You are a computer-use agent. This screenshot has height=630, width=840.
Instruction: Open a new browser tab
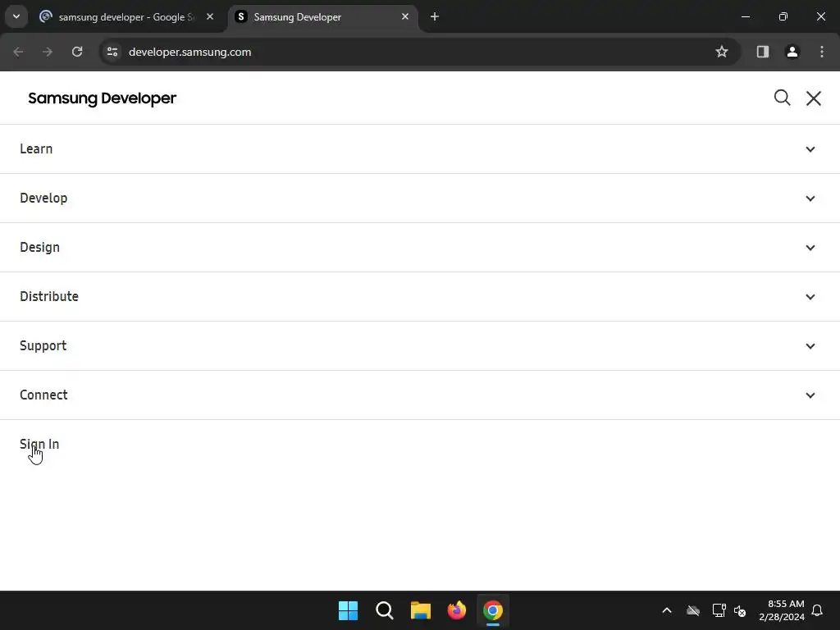(x=435, y=17)
